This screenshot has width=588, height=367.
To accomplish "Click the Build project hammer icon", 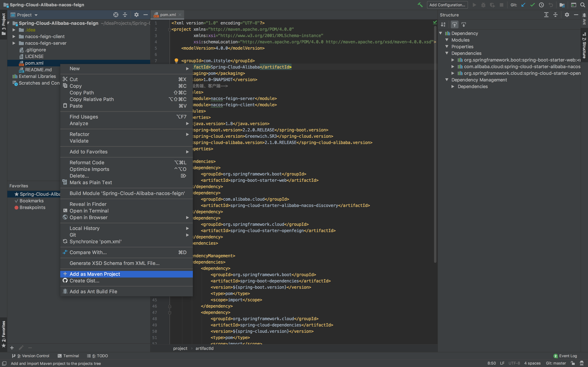I will tap(420, 5).
